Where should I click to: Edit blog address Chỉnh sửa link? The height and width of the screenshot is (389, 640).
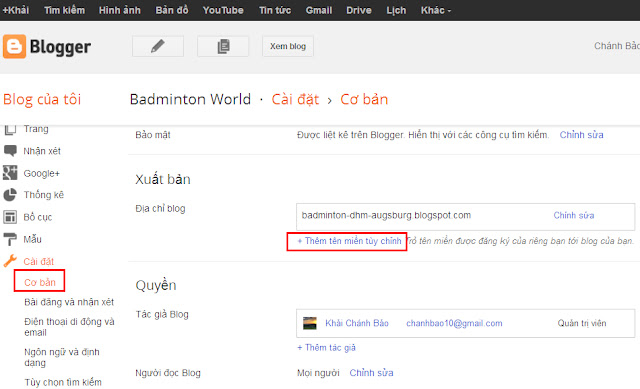click(573, 215)
